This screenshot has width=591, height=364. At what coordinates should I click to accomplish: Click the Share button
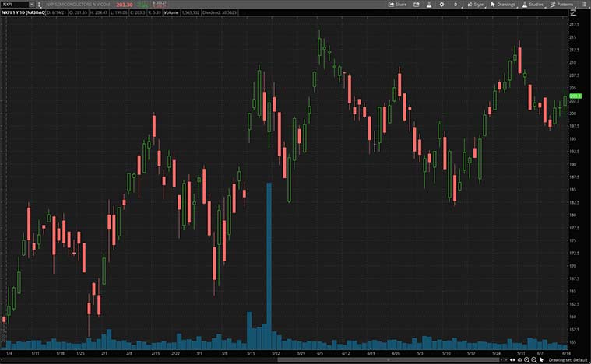coord(398,4)
